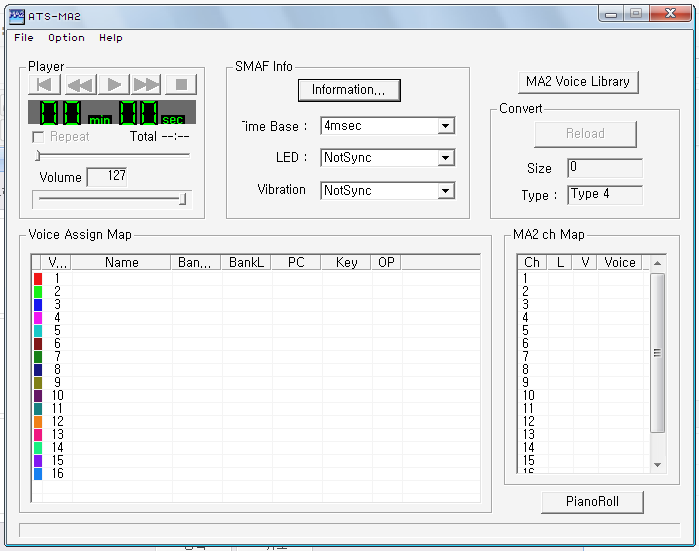Click the Information... button
This screenshot has height=551, width=699.
pos(349,90)
